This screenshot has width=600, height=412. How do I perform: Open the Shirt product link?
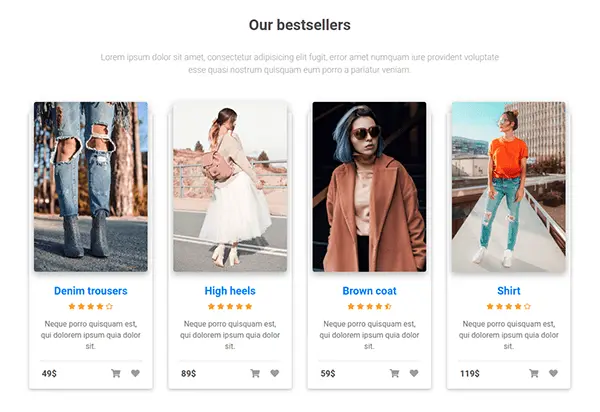508,291
